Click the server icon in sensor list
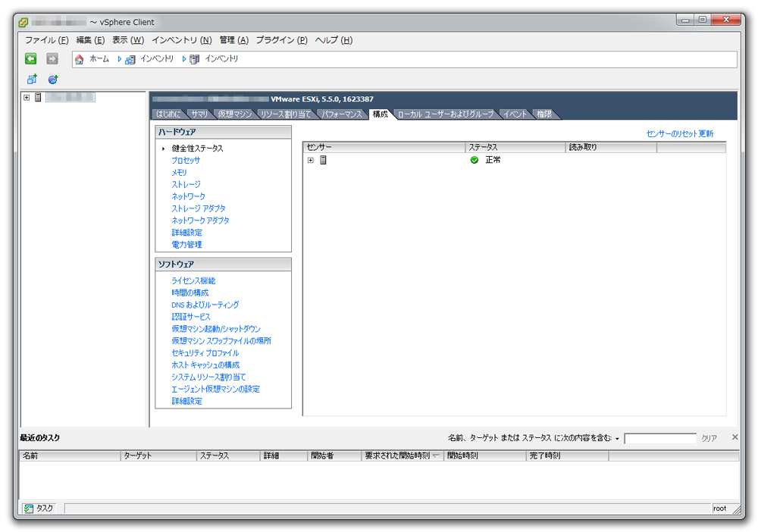This screenshot has width=758, height=532. [x=324, y=160]
